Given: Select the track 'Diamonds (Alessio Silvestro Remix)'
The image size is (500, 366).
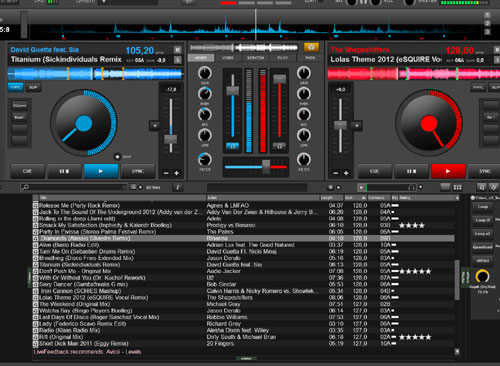Looking at the screenshot, I should tap(244, 239).
